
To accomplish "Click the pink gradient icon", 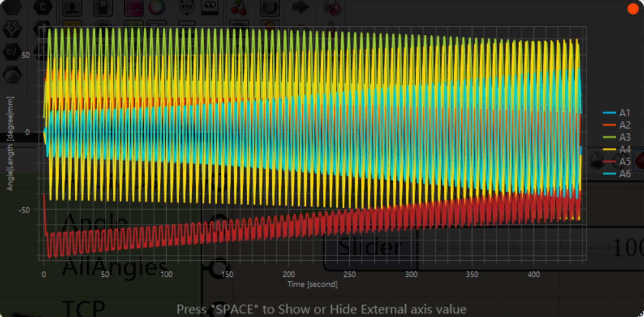I will pyautogui.click(x=134, y=8).
